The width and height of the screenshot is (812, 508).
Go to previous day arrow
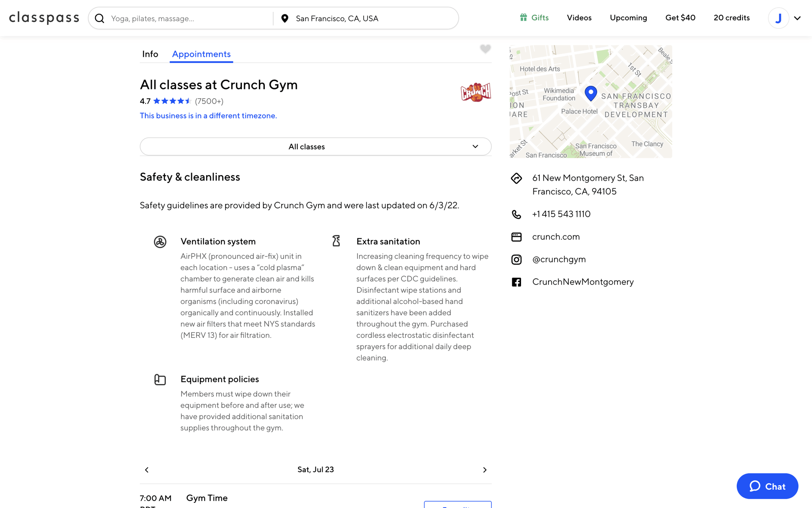click(147, 470)
